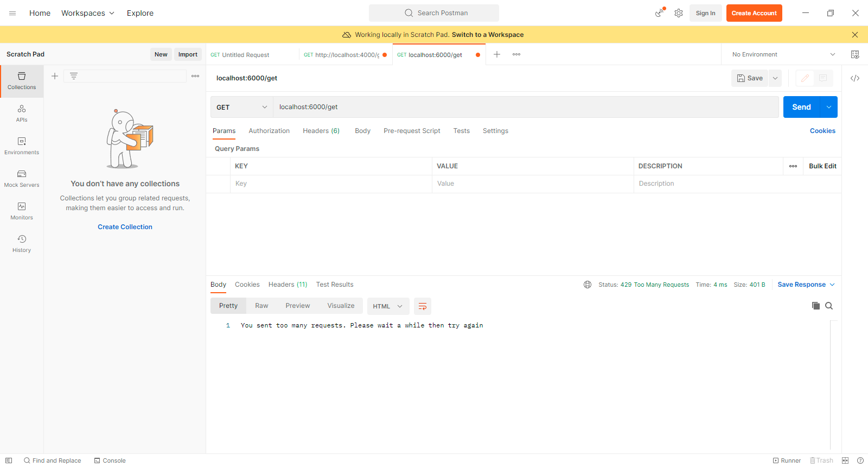Send the request
This screenshot has width=868, height=467.
(801, 107)
